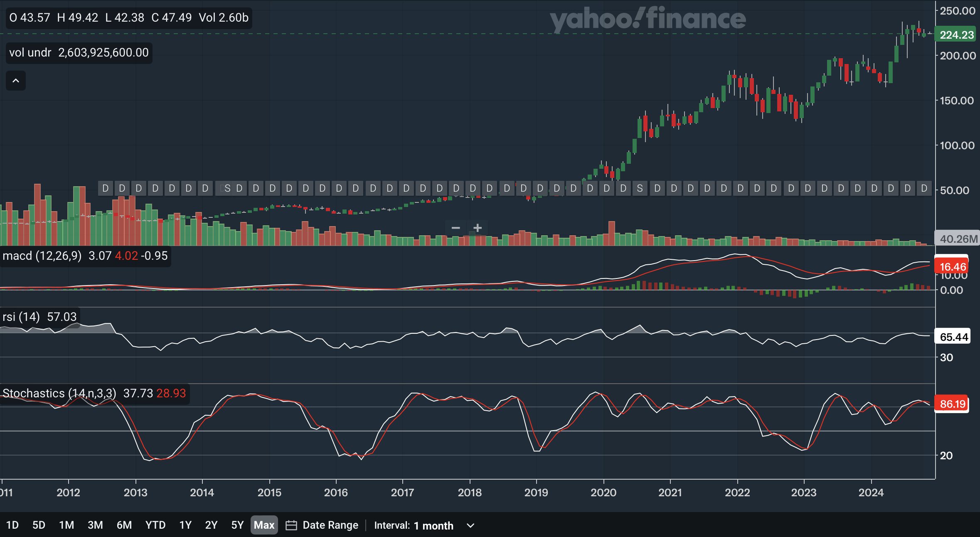Click the stock split S marker near 2020

[640, 188]
